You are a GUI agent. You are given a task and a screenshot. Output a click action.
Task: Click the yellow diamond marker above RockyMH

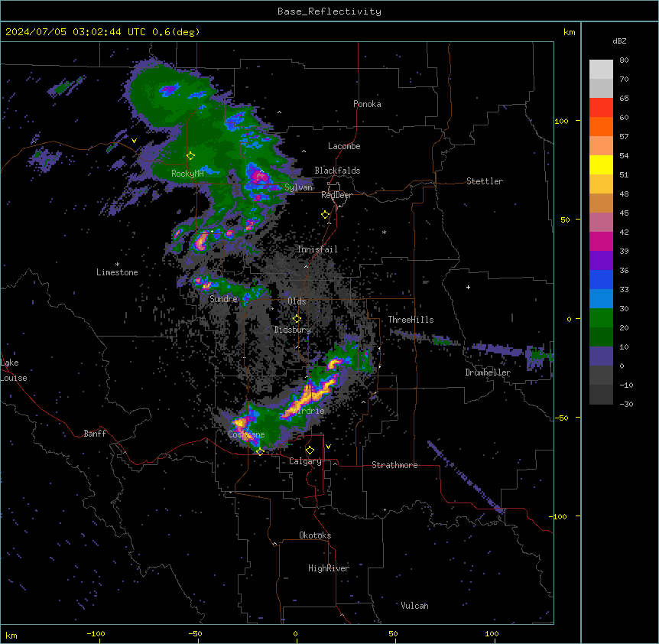click(191, 156)
